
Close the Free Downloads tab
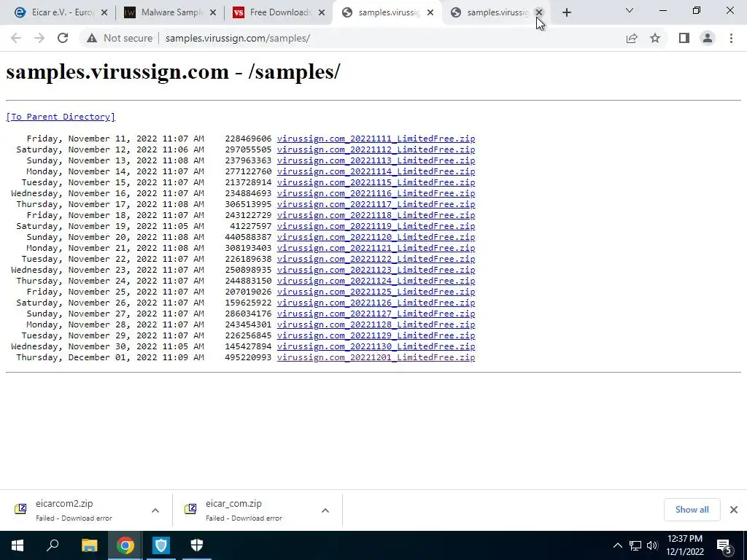coord(322,12)
